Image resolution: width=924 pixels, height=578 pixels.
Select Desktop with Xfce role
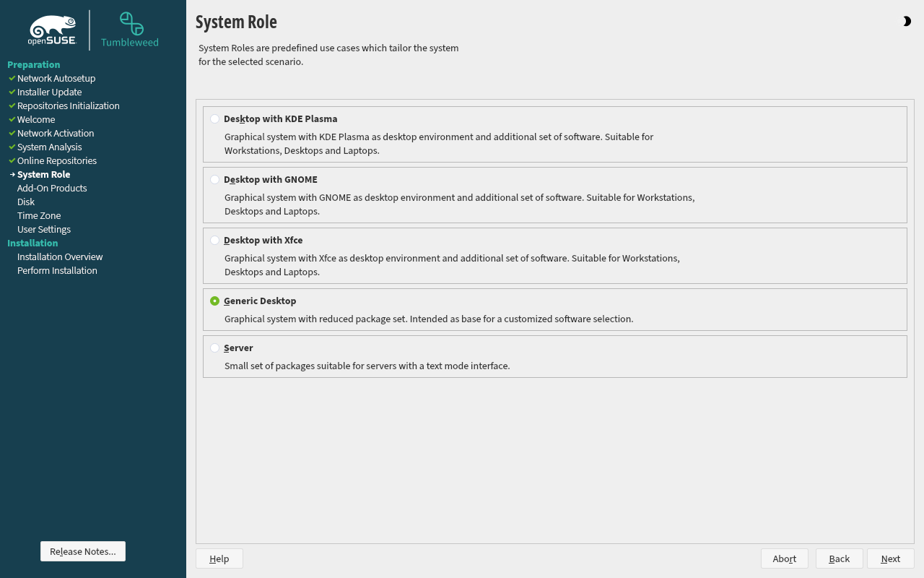215,241
